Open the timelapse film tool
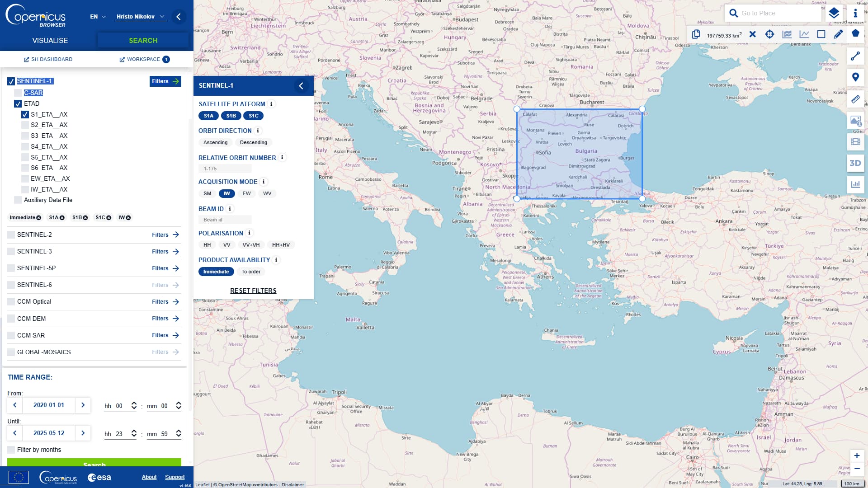 pyautogui.click(x=855, y=142)
